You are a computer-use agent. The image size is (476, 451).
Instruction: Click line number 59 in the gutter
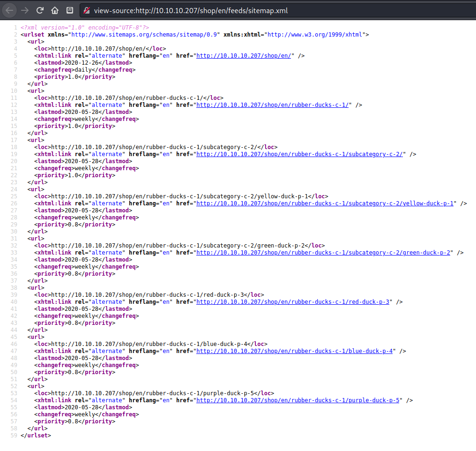tap(14, 436)
